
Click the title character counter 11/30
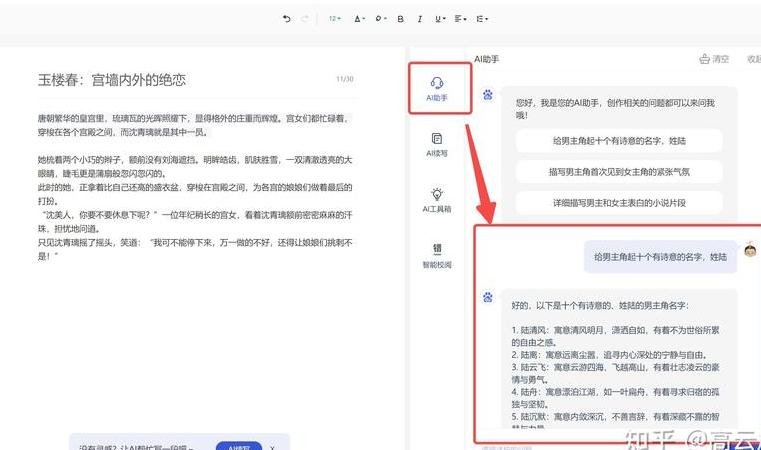tap(345, 79)
